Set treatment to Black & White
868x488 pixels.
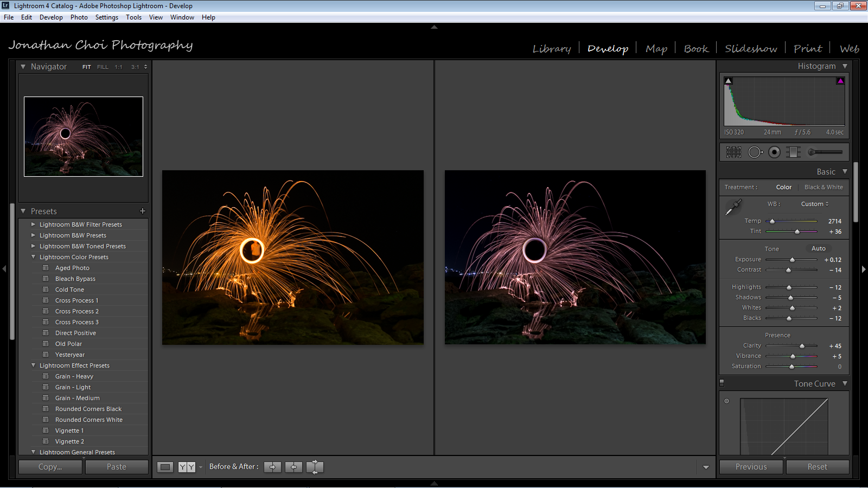[x=824, y=187]
